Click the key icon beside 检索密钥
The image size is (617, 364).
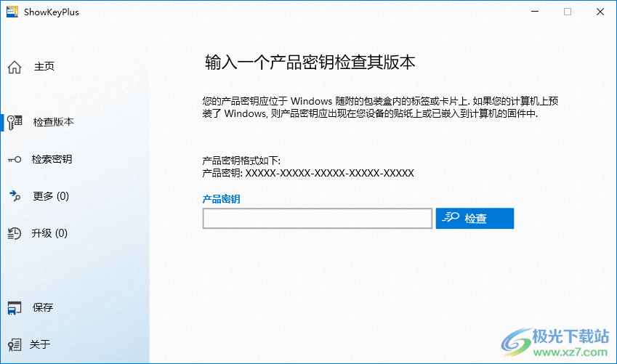coord(15,159)
